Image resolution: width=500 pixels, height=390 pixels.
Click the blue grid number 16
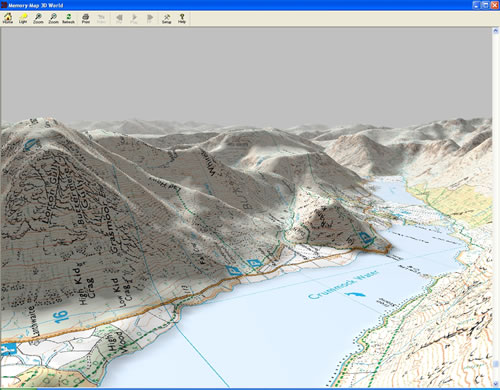point(61,317)
